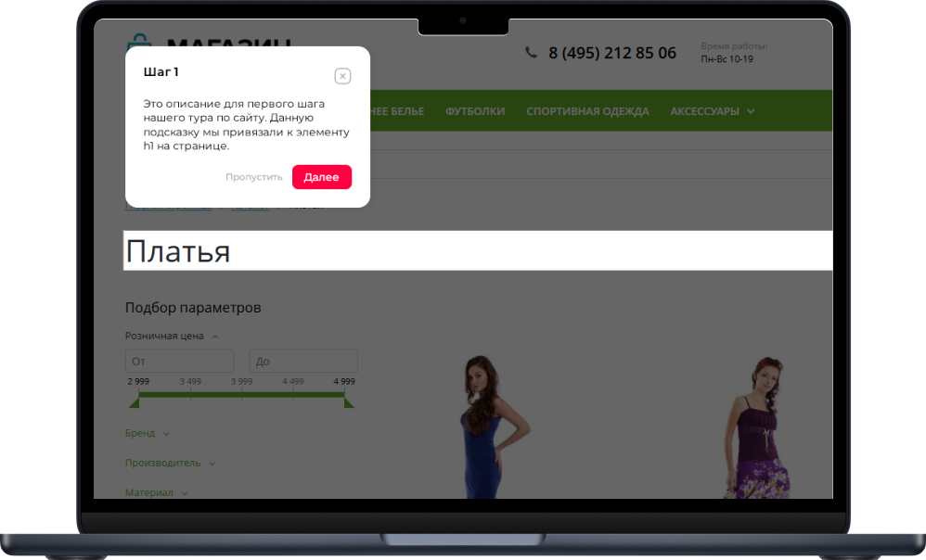Expand the Материал filter

(156, 492)
